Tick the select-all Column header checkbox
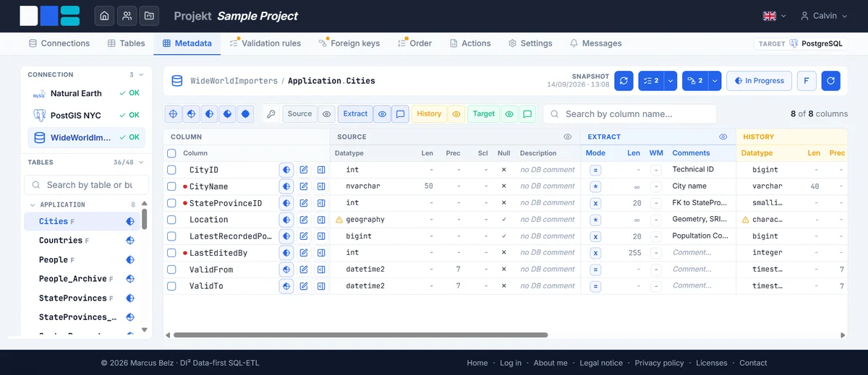The height and width of the screenshot is (375, 868). [171, 153]
